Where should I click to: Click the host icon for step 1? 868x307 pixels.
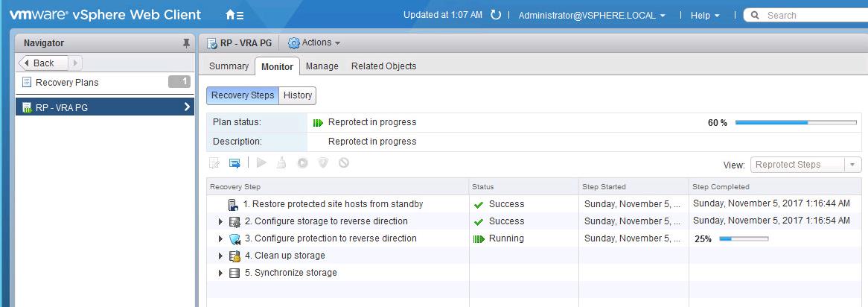point(233,204)
